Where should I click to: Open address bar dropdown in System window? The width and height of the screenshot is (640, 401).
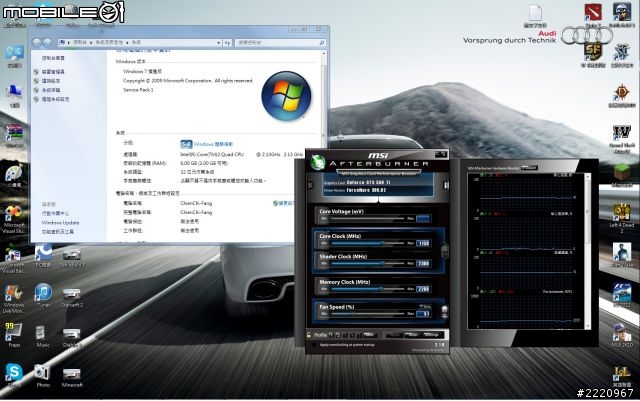click(218, 42)
